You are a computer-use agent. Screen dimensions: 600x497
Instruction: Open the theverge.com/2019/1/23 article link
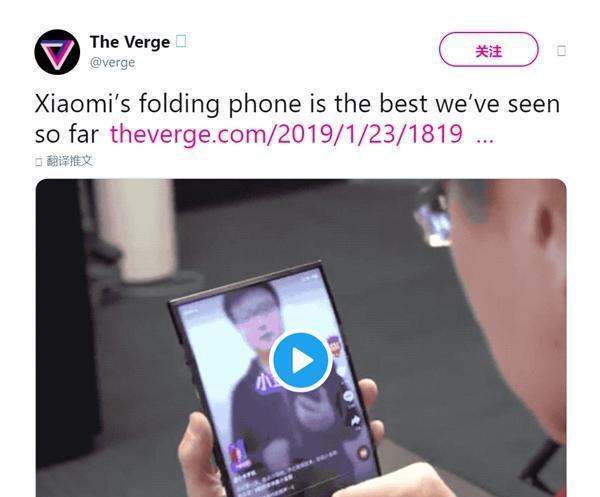coord(286,134)
